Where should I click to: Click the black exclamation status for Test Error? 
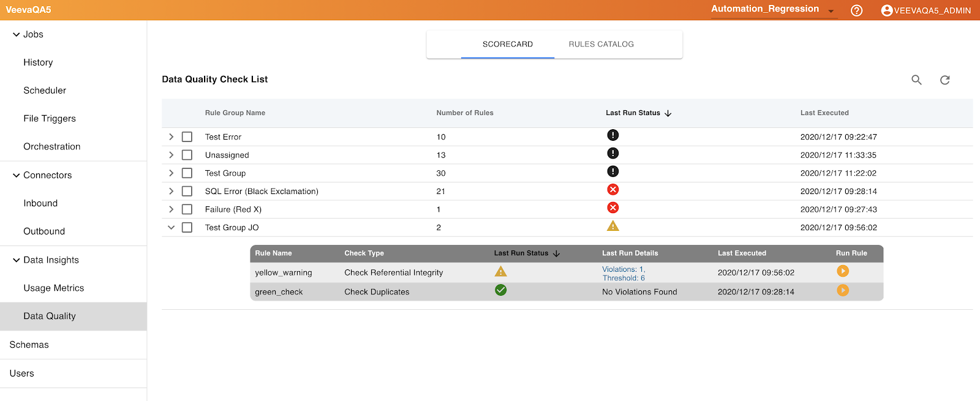(612, 135)
